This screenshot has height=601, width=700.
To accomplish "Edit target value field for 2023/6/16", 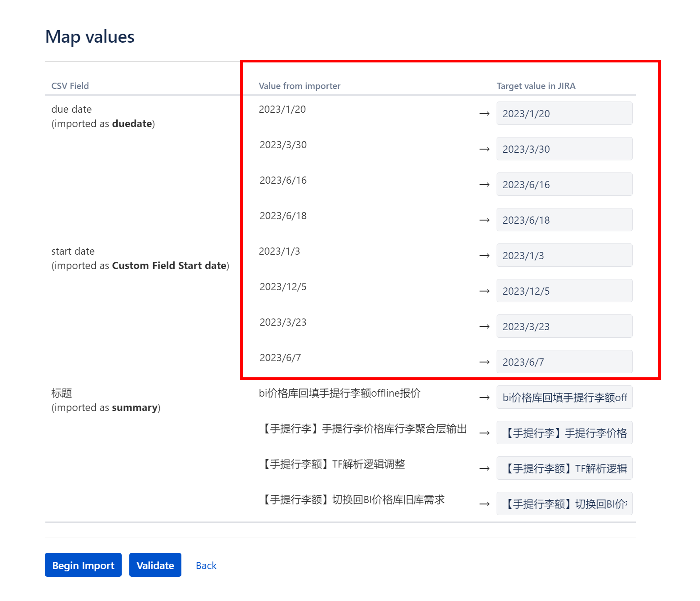I will pyautogui.click(x=564, y=184).
